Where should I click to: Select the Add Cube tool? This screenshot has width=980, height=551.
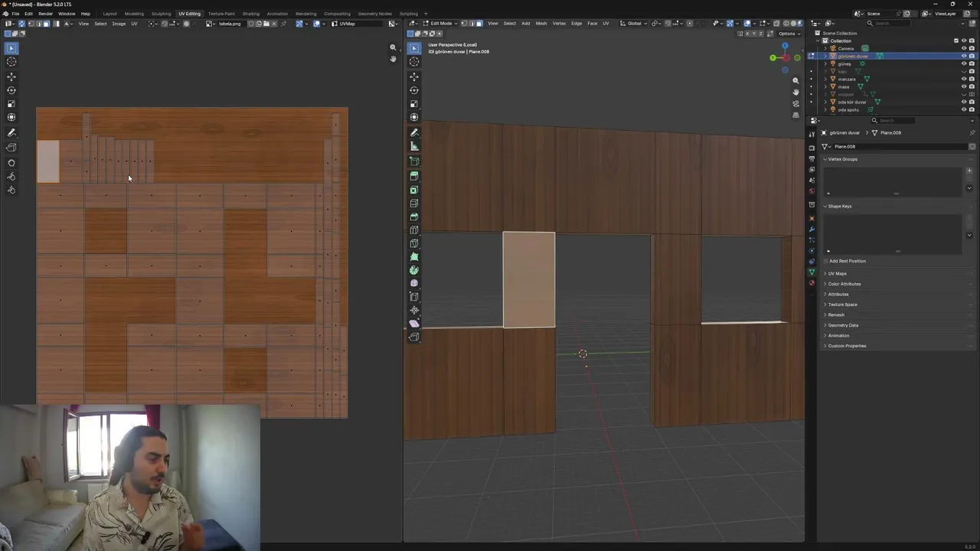[x=414, y=161]
